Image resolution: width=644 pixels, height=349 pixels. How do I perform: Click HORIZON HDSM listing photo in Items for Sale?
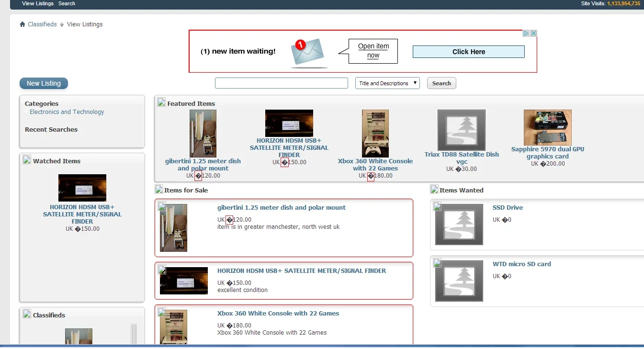[x=184, y=281]
